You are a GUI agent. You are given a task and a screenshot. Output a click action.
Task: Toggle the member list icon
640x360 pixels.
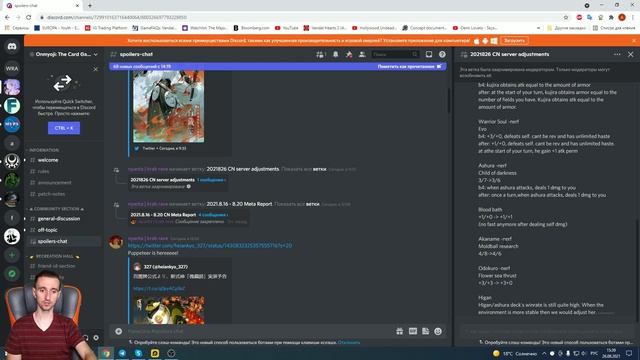click(x=362, y=54)
